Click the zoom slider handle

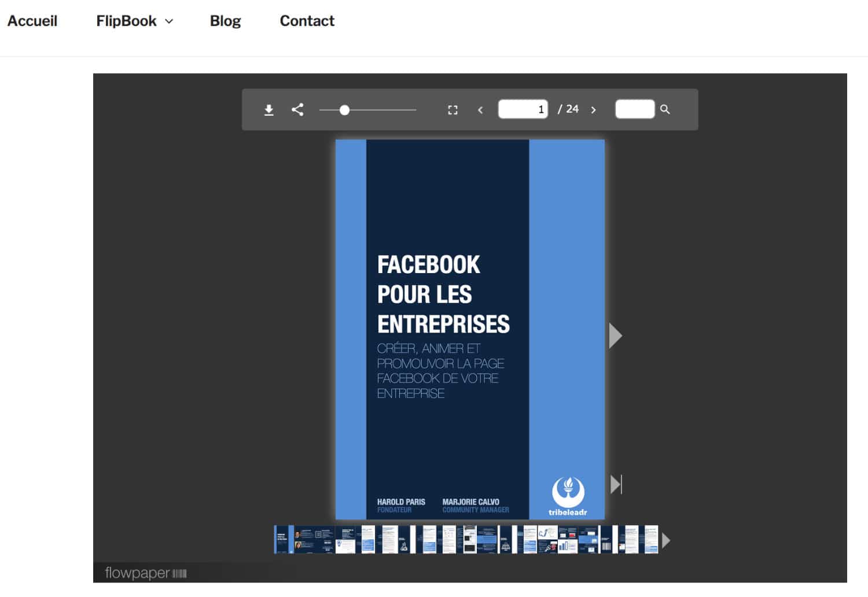(x=344, y=110)
